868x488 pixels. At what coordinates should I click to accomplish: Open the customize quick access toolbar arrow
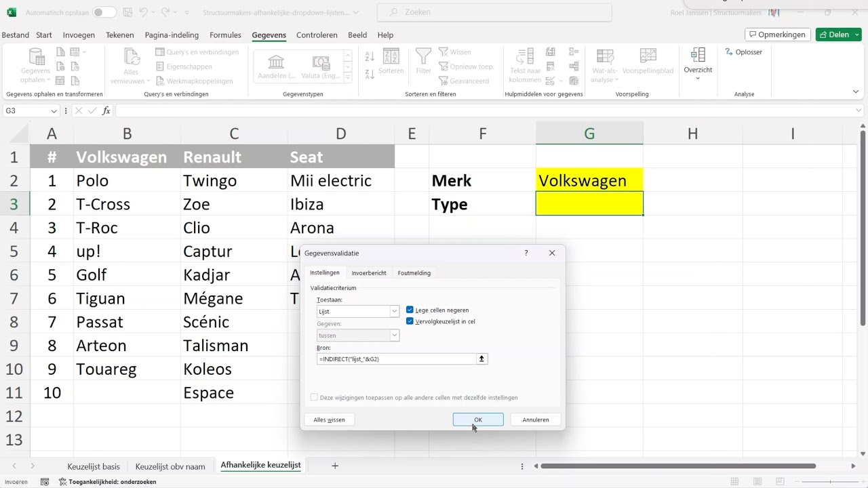click(187, 12)
